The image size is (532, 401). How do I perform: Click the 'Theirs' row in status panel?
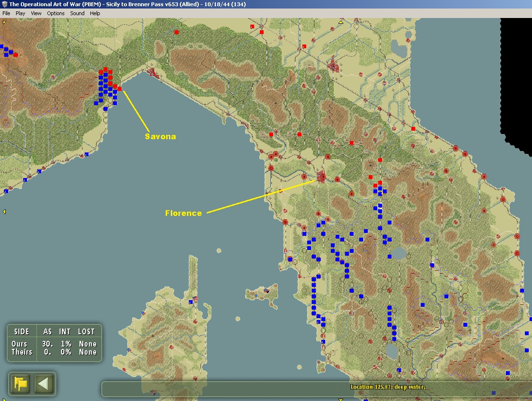point(54,352)
